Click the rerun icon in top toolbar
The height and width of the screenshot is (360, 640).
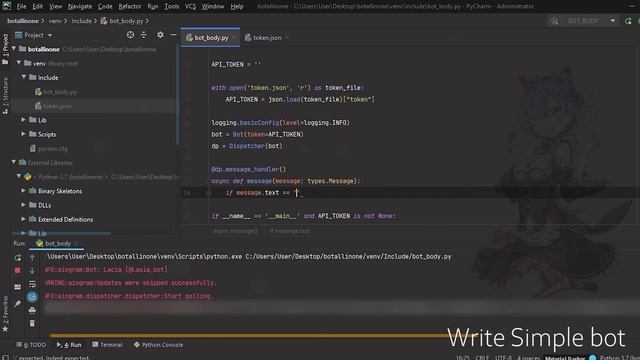[628, 21]
